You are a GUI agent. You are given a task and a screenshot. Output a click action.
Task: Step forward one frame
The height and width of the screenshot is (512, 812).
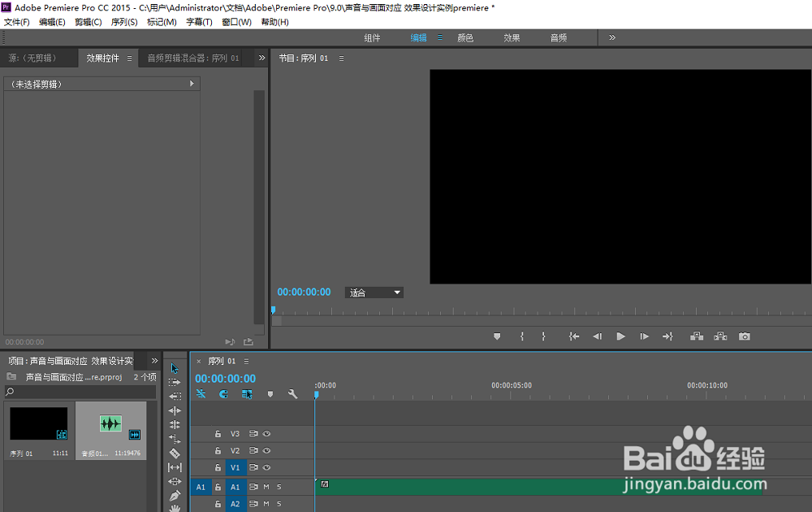(x=644, y=336)
